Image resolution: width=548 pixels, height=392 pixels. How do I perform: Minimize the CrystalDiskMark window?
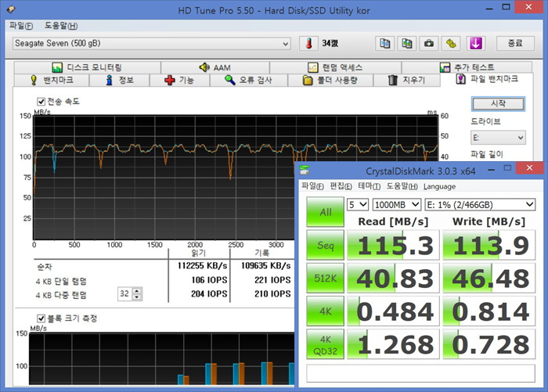coord(491,169)
